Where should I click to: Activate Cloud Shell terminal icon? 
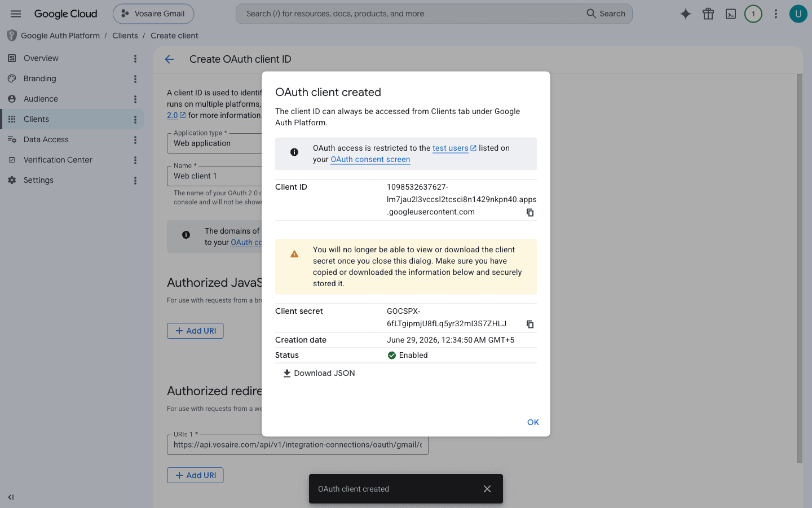[x=731, y=14]
